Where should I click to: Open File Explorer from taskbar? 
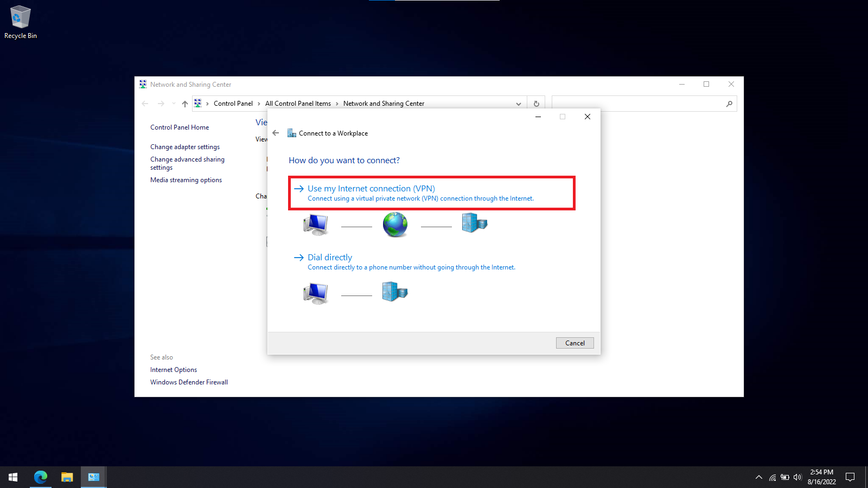67,477
